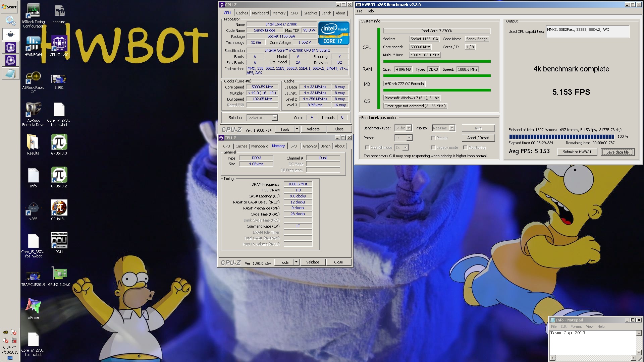This screenshot has height=362, width=644.
Task: Launch wPrime desktop shortcut
Action: pos(33,308)
